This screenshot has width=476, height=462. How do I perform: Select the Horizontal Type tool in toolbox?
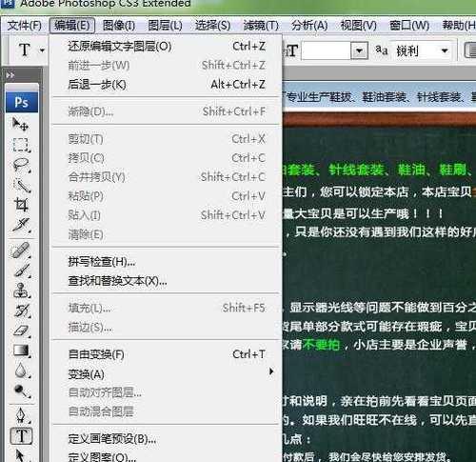(x=21, y=435)
